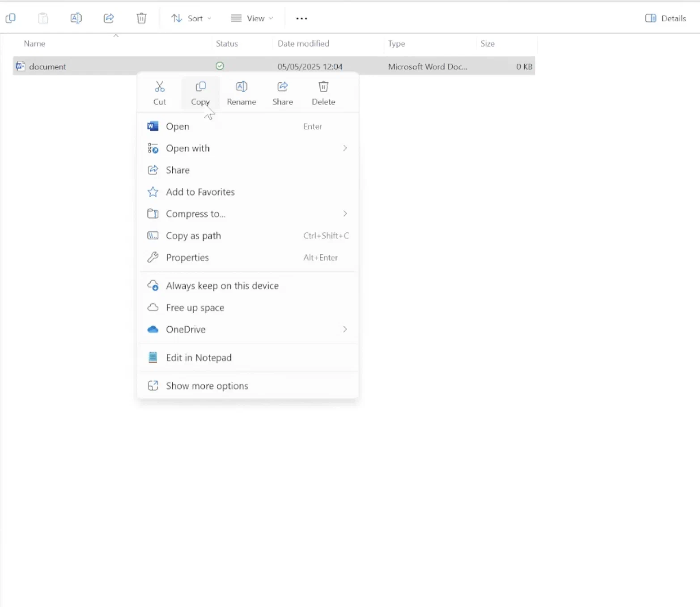The width and height of the screenshot is (700, 607).
Task: Open the Sort dropdown
Action: (x=191, y=18)
